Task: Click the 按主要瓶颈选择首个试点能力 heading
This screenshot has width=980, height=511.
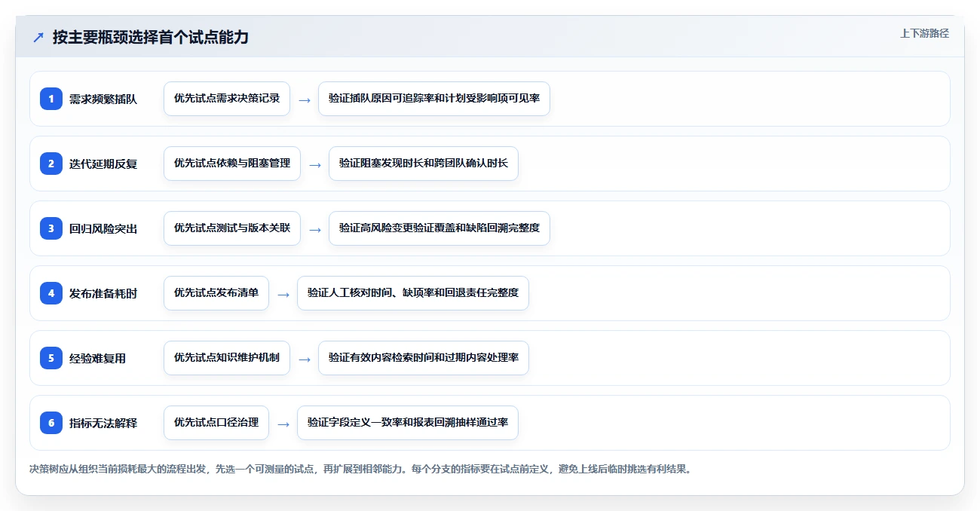Action: tap(151, 38)
